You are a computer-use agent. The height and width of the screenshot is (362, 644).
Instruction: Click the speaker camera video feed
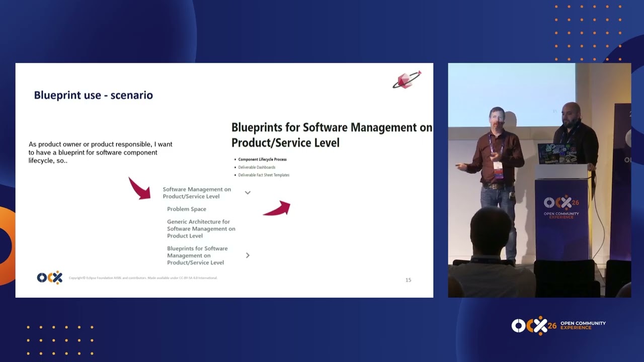coord(539,180)
